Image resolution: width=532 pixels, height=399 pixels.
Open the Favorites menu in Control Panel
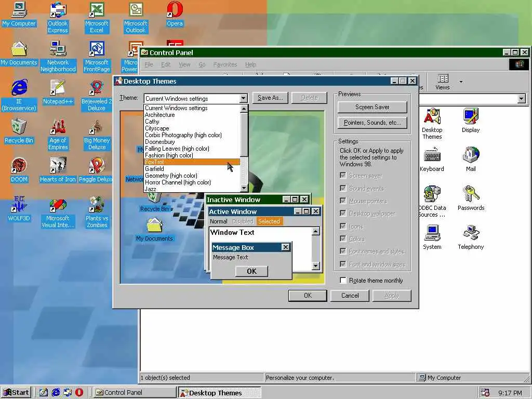225,64
